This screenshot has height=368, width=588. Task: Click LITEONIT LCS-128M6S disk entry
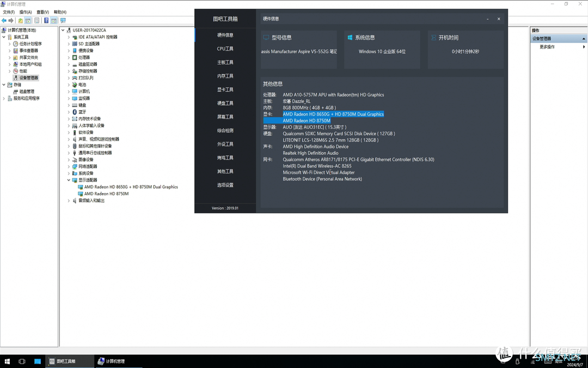coord(330,140)
